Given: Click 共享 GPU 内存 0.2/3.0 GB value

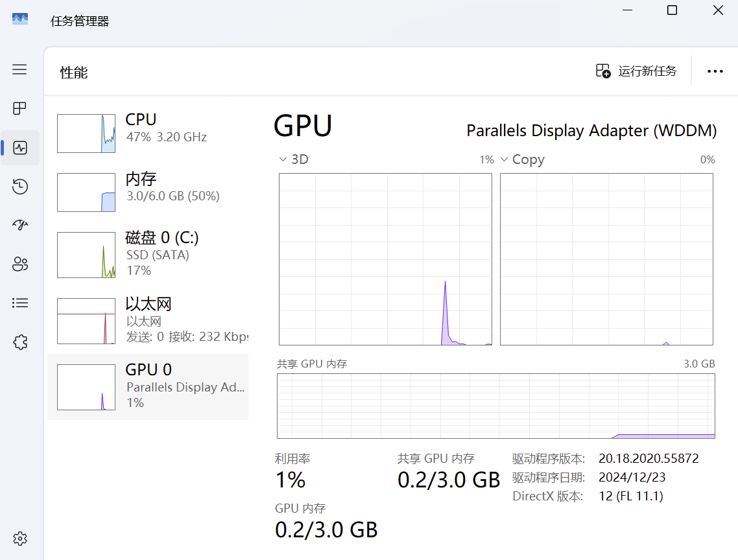Looking at the screenshot, I should [x=449, y=480].
